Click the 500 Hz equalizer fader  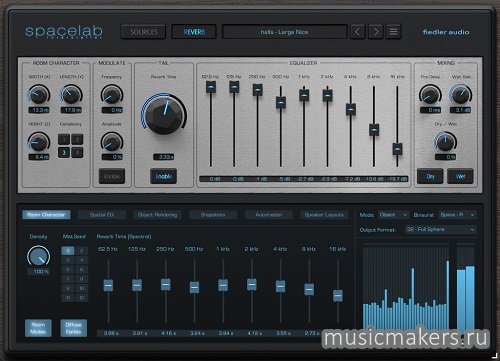[281, 102]
